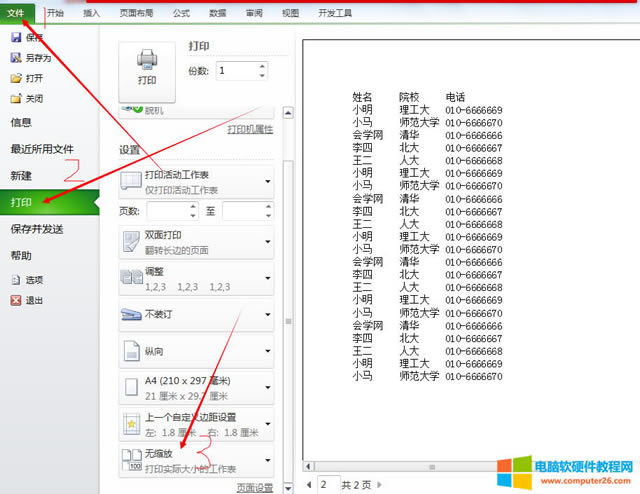Open the 页面设置 link

click(254, 488)
